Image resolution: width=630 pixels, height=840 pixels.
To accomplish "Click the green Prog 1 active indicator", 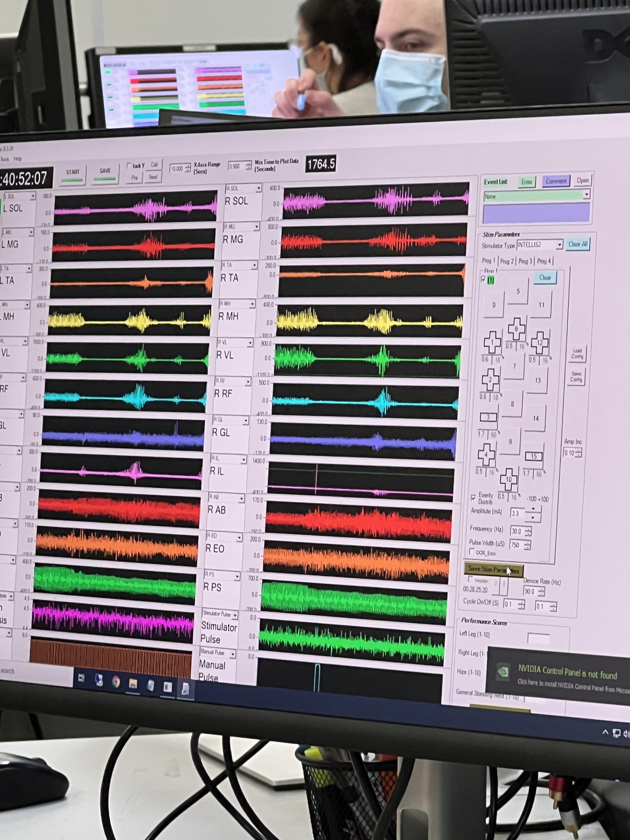I will (x=491, y=280).
